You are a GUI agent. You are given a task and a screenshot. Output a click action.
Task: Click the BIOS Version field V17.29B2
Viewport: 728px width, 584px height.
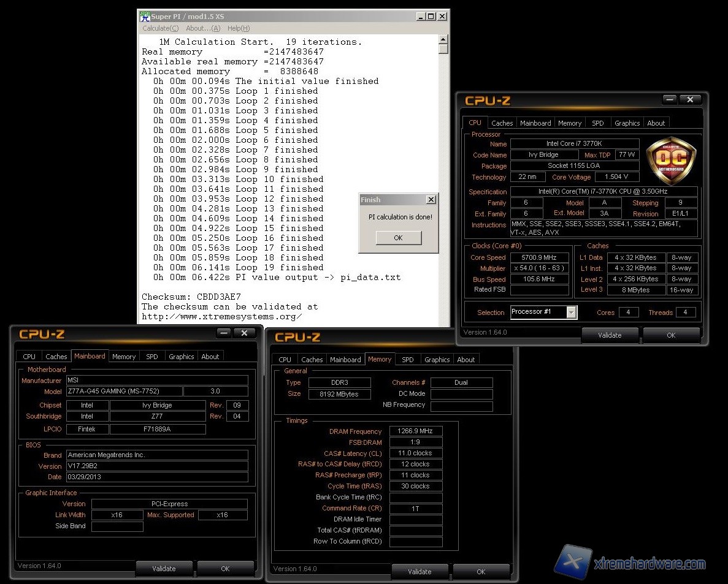(156, 466)
